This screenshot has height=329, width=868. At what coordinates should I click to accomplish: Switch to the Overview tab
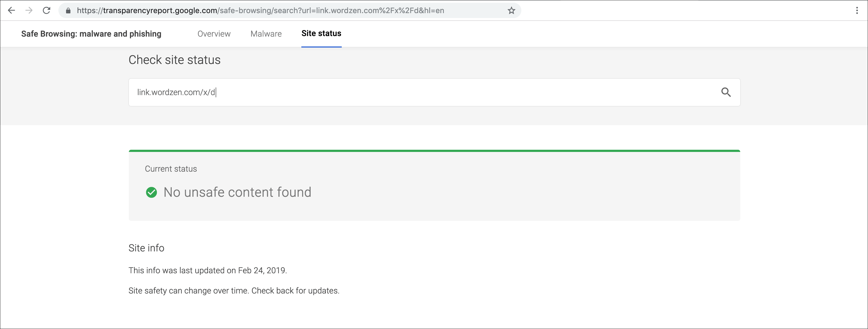pyautogui.click(x=214, y=34)
